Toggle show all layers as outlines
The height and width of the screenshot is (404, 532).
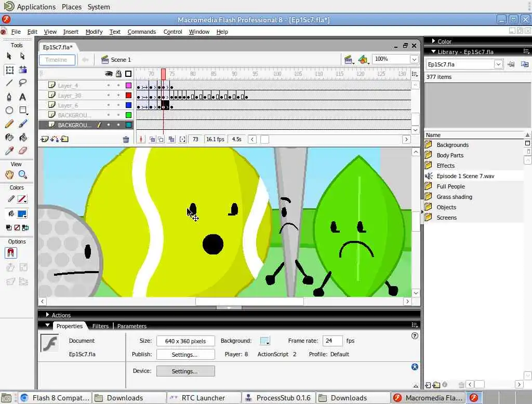[128, 74]
